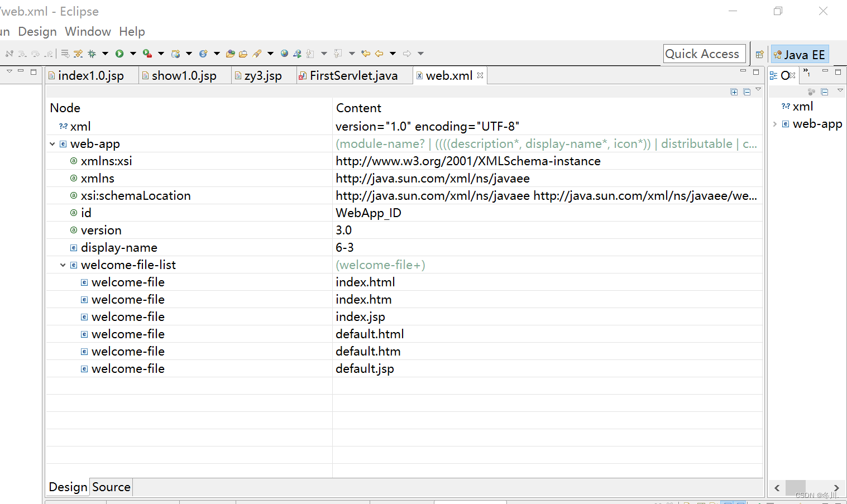Click the new Dynamic Web Project icon
The height and width of the screenshot is (504, 847).
175,54
